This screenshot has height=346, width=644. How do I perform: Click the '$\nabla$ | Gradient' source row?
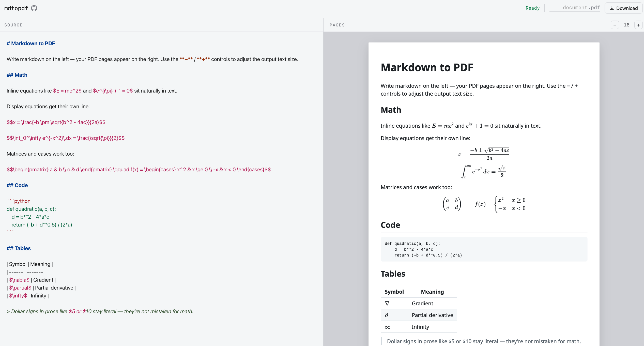(31, 280)
